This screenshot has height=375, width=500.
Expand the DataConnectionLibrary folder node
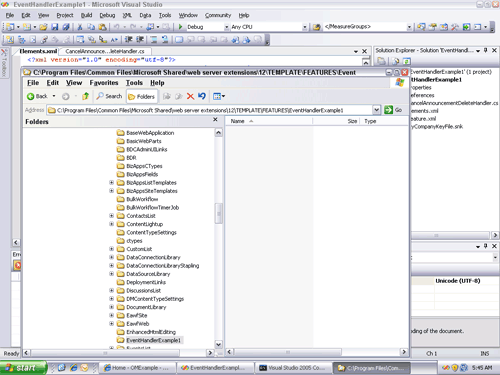click(112, 257)
